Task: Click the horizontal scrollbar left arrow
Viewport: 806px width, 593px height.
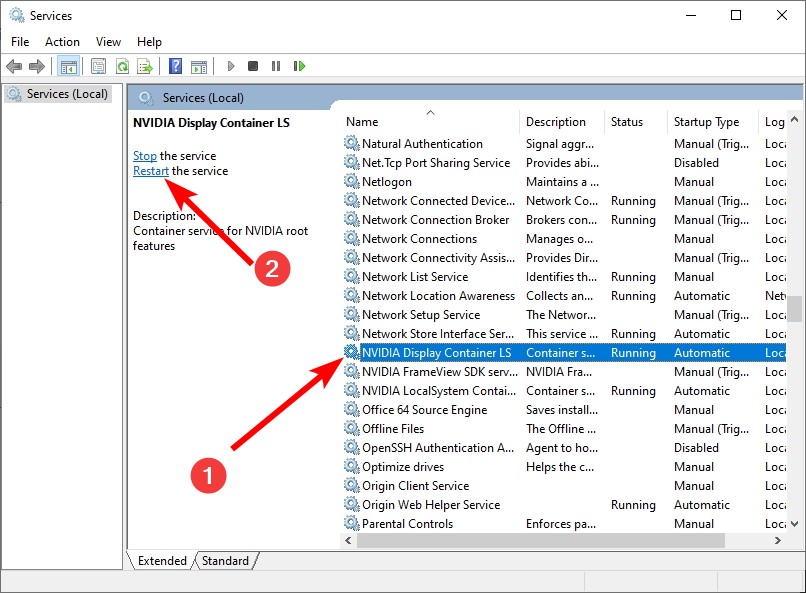Action: coord(348,541)
